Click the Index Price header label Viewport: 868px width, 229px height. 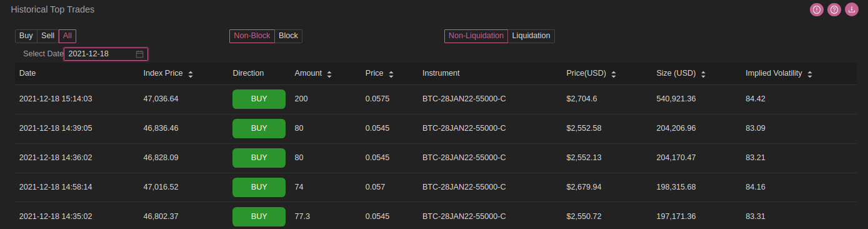point(163,73)
